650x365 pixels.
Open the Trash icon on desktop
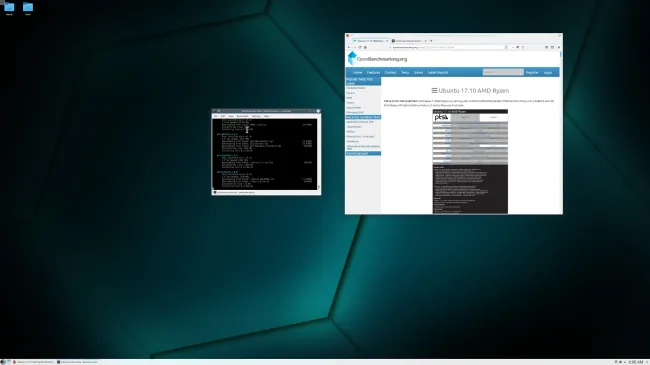pos(28,7)
